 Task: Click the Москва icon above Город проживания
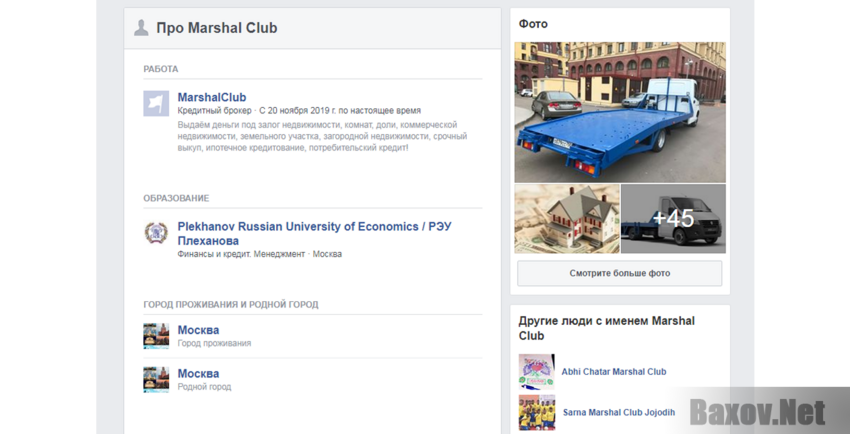[x=156, y=336]
